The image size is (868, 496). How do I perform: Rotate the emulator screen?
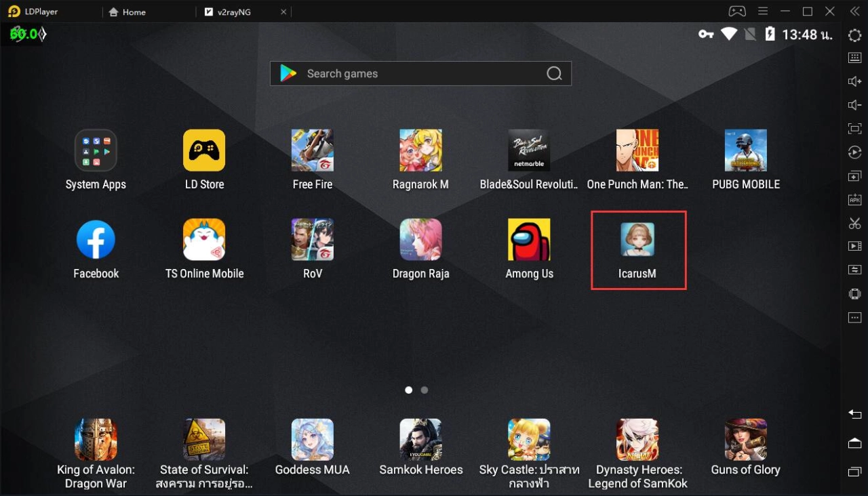coord(854,152)
